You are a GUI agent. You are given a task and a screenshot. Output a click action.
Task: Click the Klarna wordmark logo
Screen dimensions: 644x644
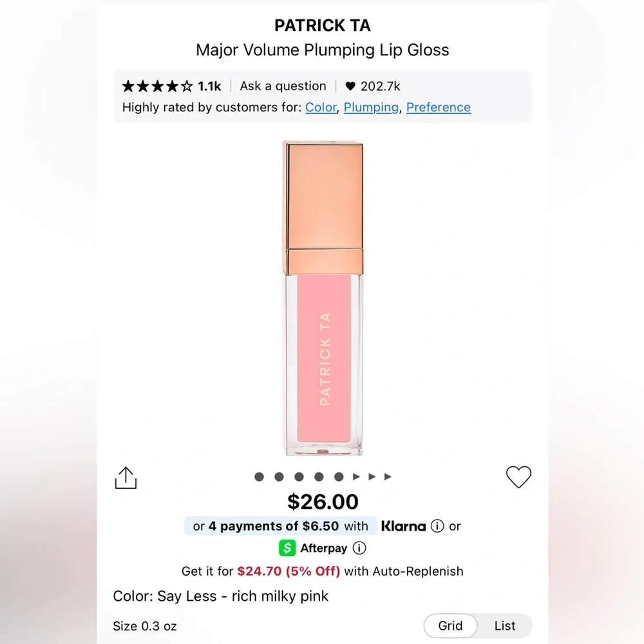click(x=402, y=526)
